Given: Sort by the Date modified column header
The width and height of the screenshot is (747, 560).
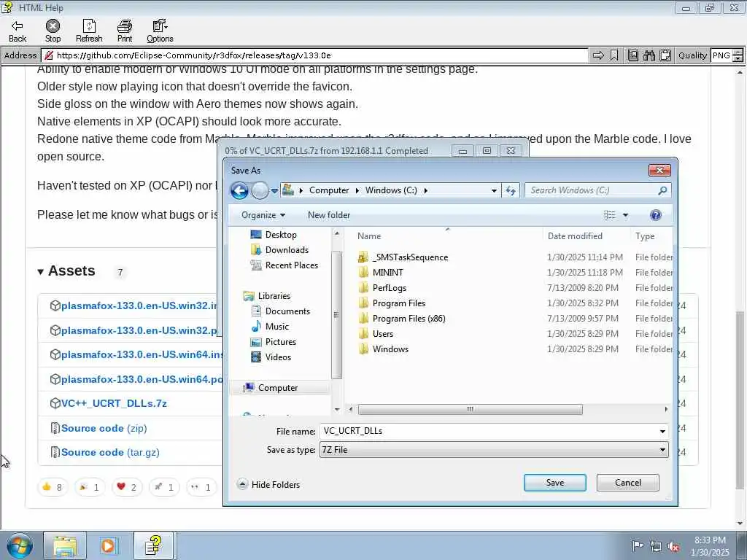Looking at the screenshot, I should coord(575,236).
